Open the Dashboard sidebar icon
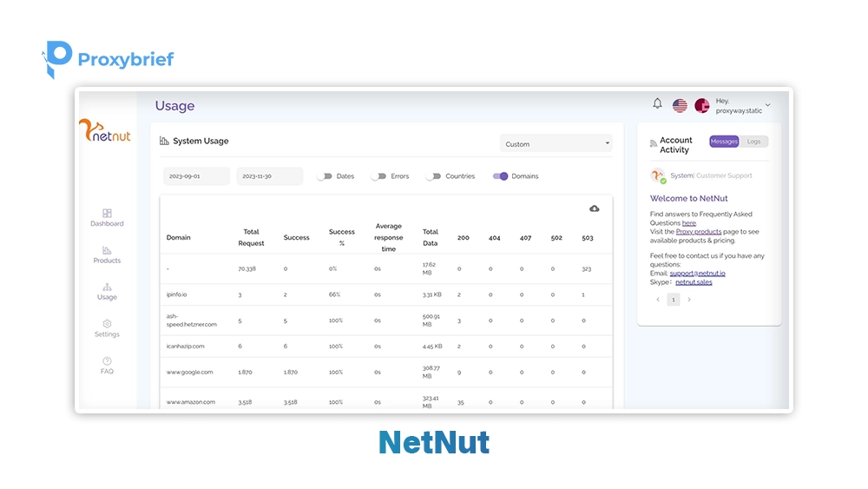 [107, 213]
